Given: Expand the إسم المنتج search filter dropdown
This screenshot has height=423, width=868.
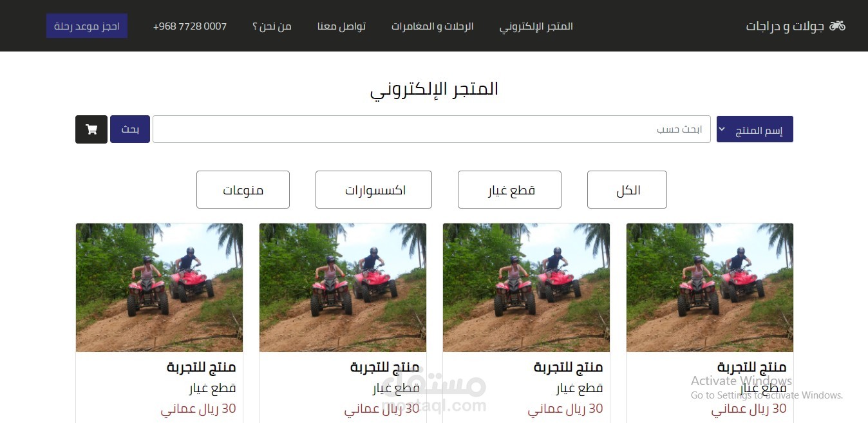Looking at the screenshot, I should 755,129.
